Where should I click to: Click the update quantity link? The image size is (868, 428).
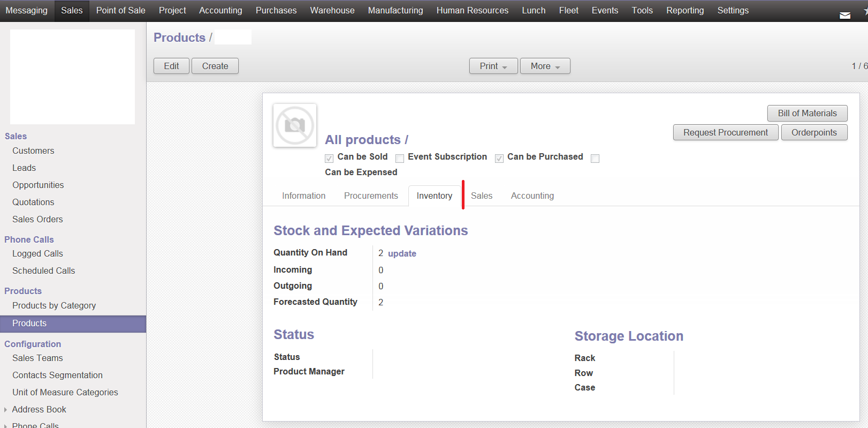(x=402, y=253)
